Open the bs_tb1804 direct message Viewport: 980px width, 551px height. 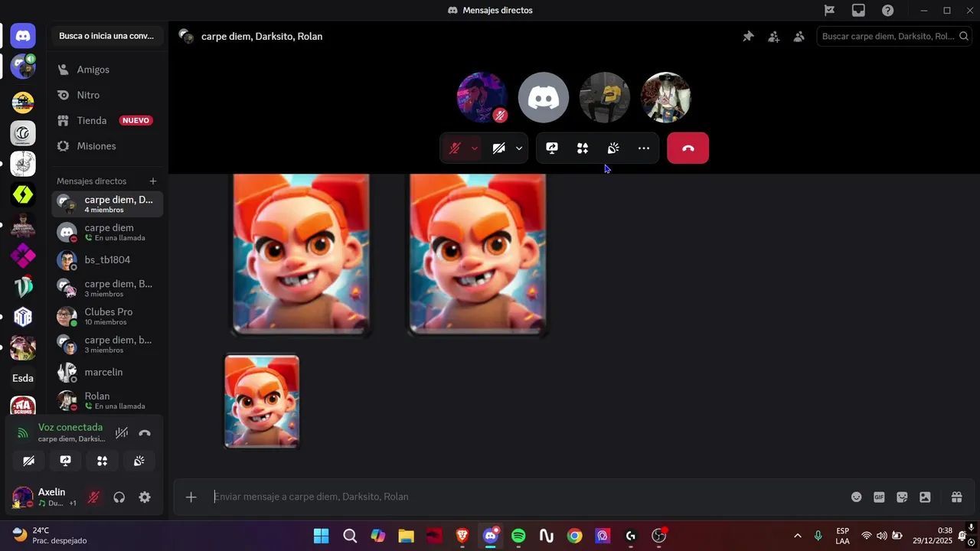(x=107, y=260)
